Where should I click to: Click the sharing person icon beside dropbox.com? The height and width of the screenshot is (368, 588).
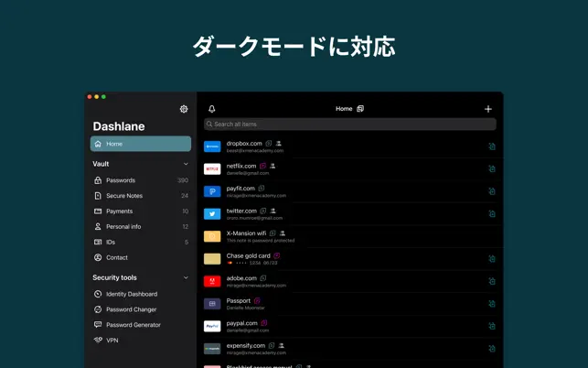point(279,144)
